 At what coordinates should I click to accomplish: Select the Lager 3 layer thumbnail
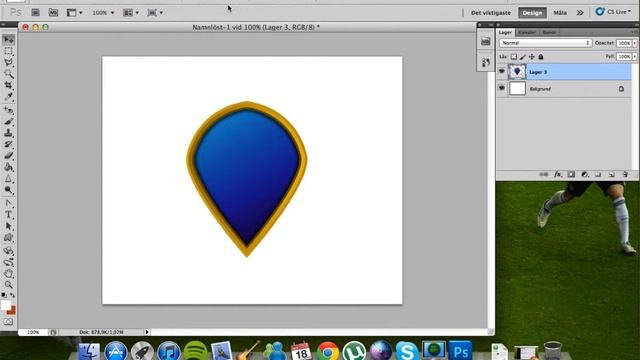pyautogui.click(x=517, y=72)
